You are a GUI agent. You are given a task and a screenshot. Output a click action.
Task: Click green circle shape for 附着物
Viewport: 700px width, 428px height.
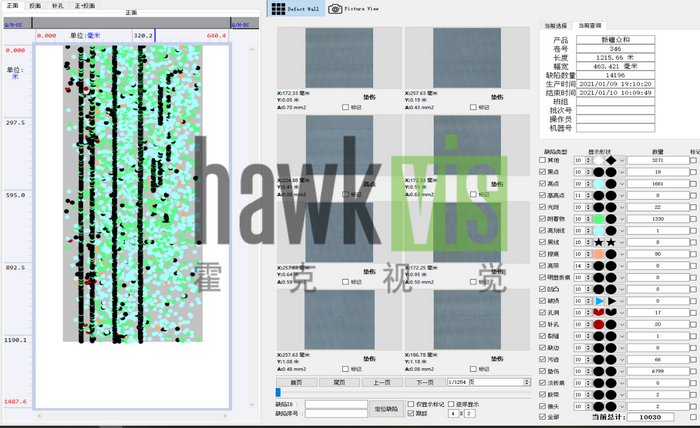point(599,219)
